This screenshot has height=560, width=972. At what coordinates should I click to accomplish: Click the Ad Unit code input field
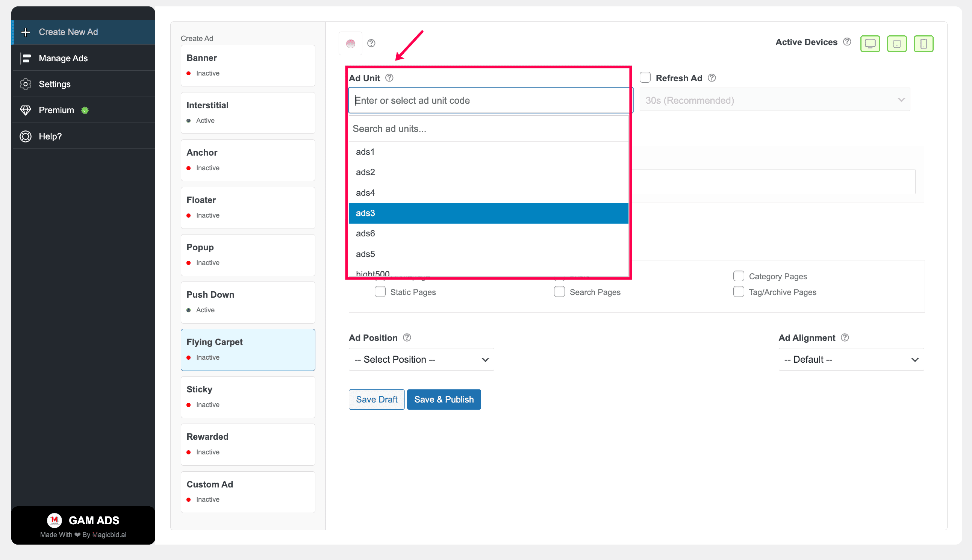point(490,100)
